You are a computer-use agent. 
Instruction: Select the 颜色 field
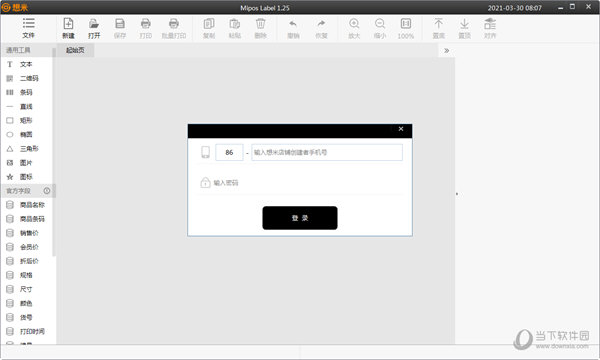(x=27, y=303)
